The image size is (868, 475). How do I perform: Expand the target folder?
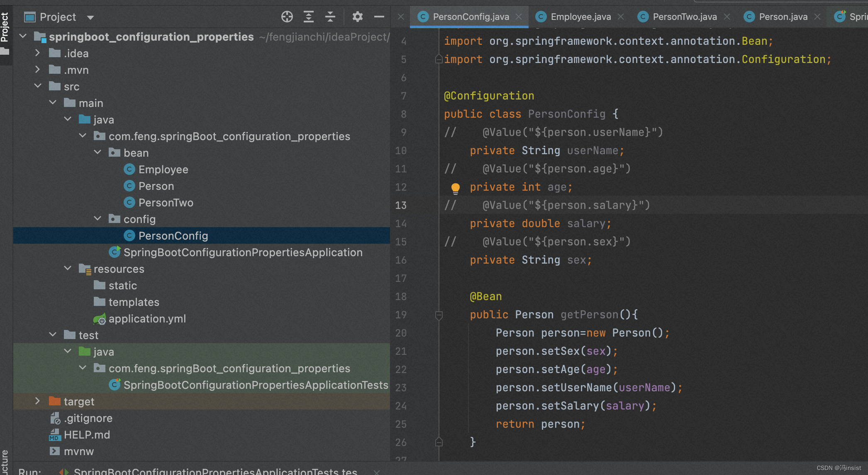37,401
